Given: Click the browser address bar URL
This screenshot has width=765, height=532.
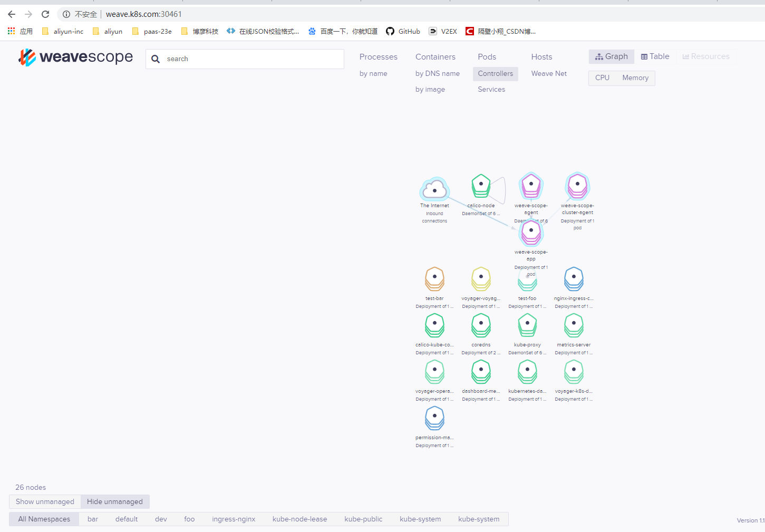Looking at the screenshot, I should (x=144, y=14).
